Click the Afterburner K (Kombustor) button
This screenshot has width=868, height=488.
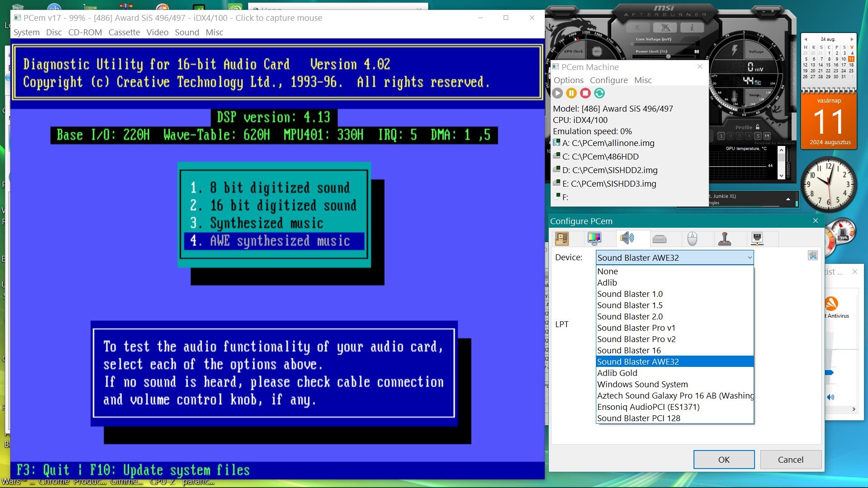coord(638,28)
